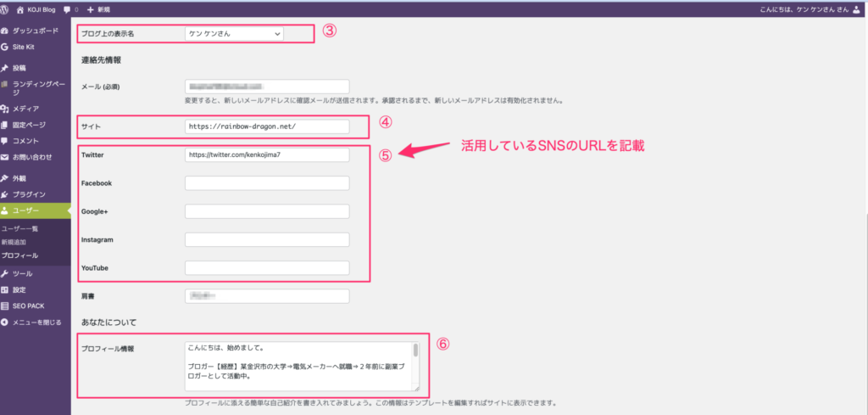Screen dimensions: 868x415
Task: Click the Landing Page menu icon
Action: [4, 84]
